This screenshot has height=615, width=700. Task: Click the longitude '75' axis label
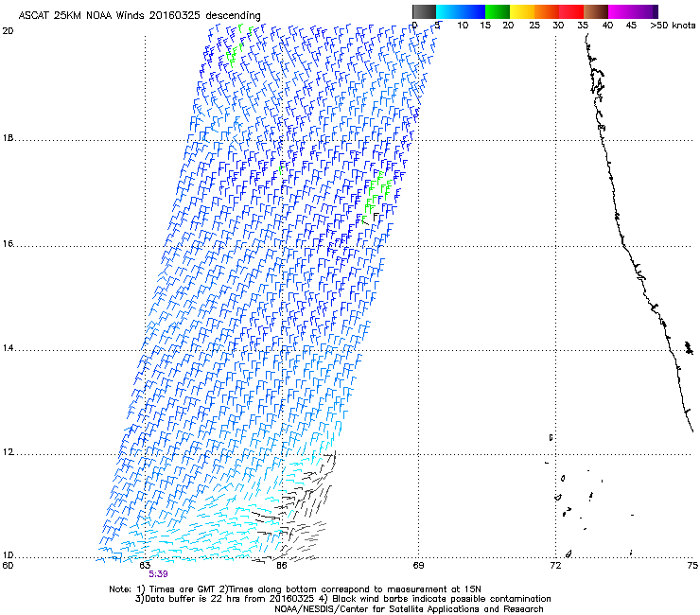point(692,566)
